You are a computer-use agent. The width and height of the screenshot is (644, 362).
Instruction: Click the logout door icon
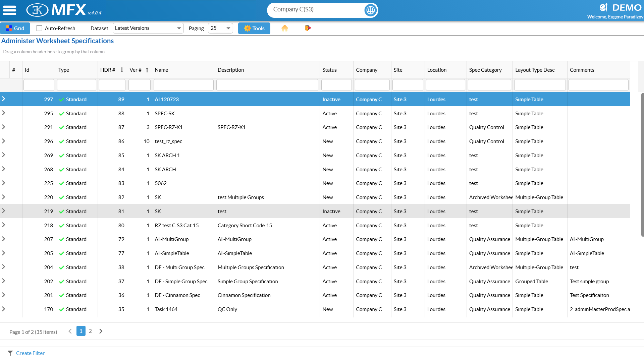coord(308,28)
